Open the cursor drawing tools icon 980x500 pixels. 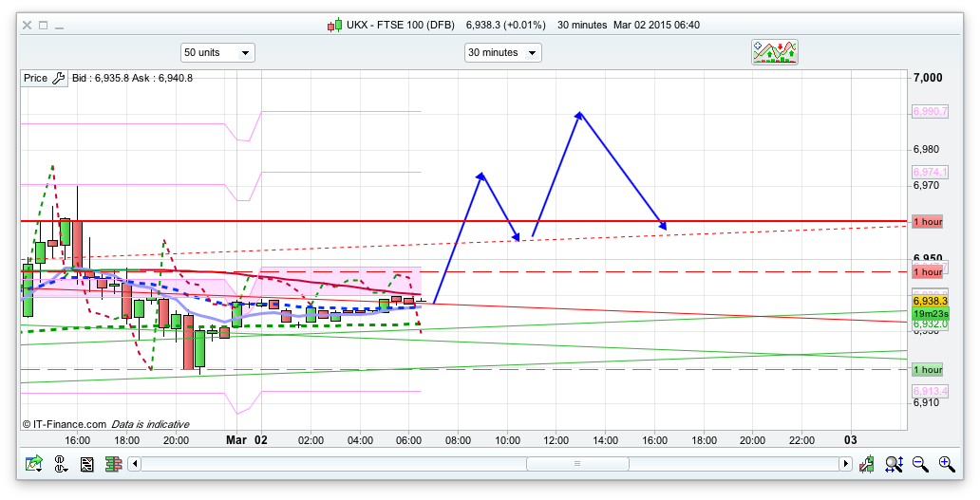coord(61,464)
